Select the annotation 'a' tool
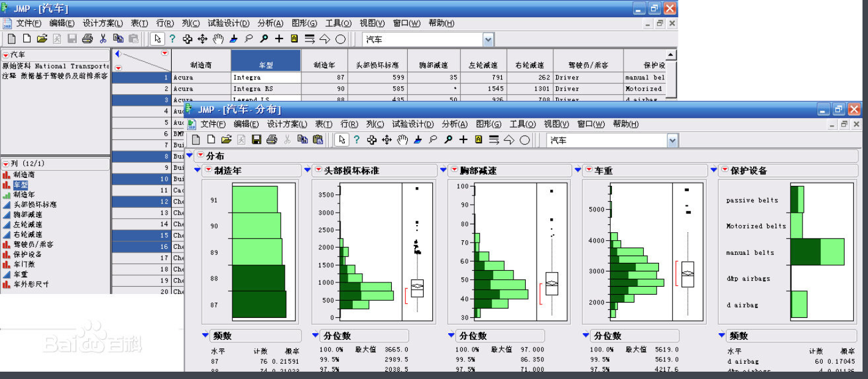 pyautogui.click(x=477, y=140)
